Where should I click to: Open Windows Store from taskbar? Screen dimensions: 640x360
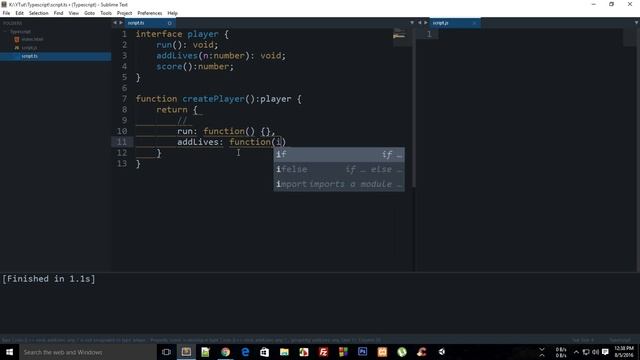point(264,352)
